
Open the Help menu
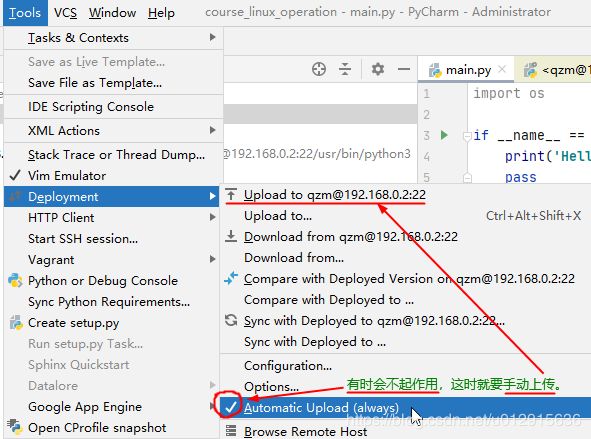[x=161, y=13]
